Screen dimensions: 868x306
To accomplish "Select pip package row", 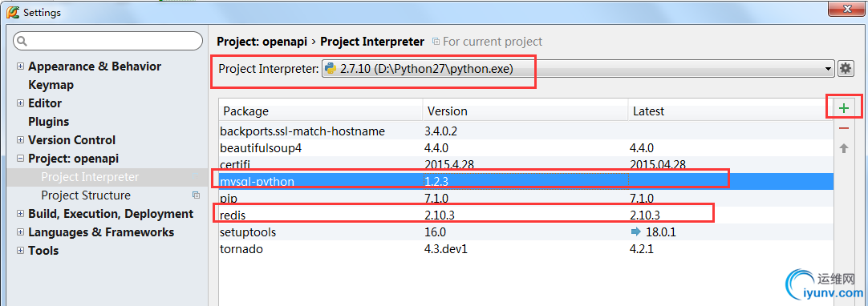I will (x=525, y=199).
